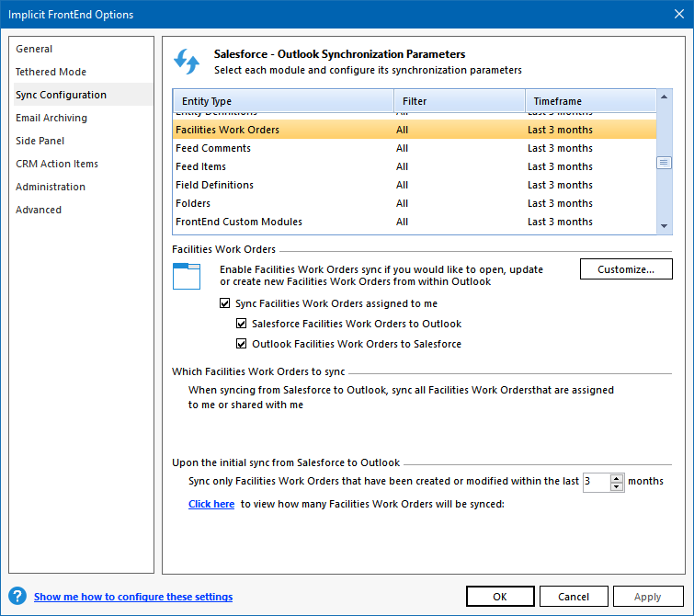This screenshot has height=616, width=694.
Task: Select the Folders row
Action: point(415,203)
